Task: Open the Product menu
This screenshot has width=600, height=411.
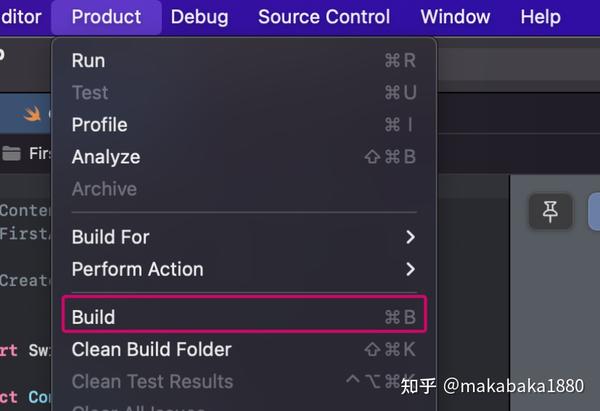Action: click(x=106, y=17)
